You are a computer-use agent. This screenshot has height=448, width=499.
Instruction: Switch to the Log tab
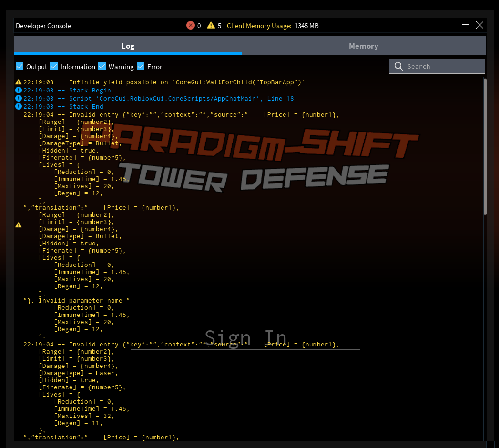[x=128, y=46]
